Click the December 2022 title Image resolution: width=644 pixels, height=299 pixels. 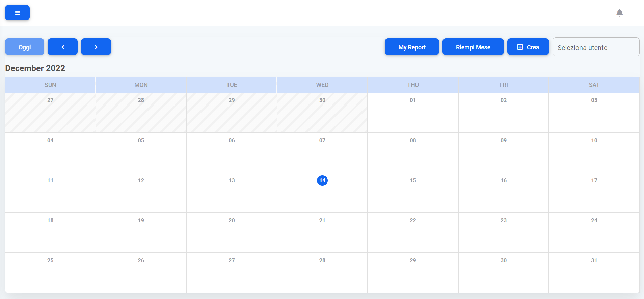(35, 68)
